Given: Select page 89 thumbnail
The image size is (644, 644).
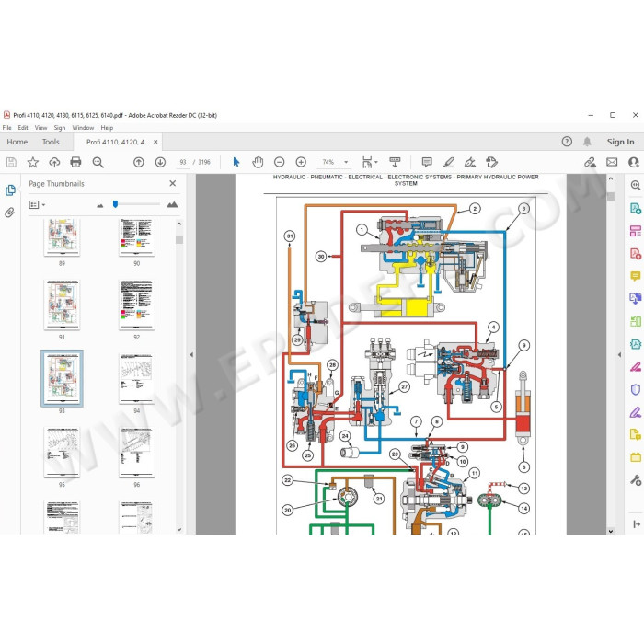Looking at the screenshot, I should [x=62, y=237].
